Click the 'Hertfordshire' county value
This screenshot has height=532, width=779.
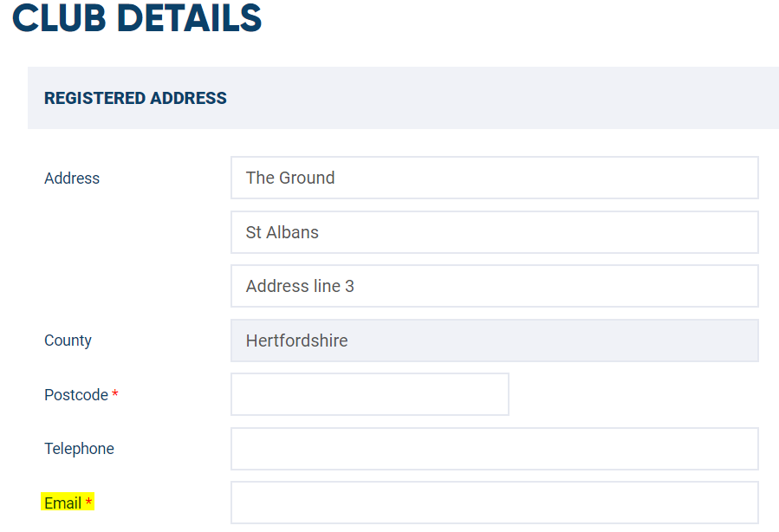pos(296,341)
